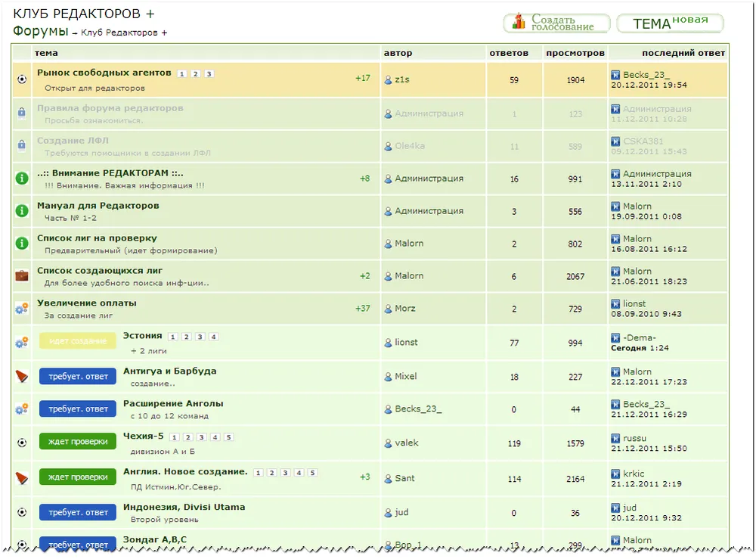
Task: Go to last reply icon for Чехия-5
Action: point(615,438)
